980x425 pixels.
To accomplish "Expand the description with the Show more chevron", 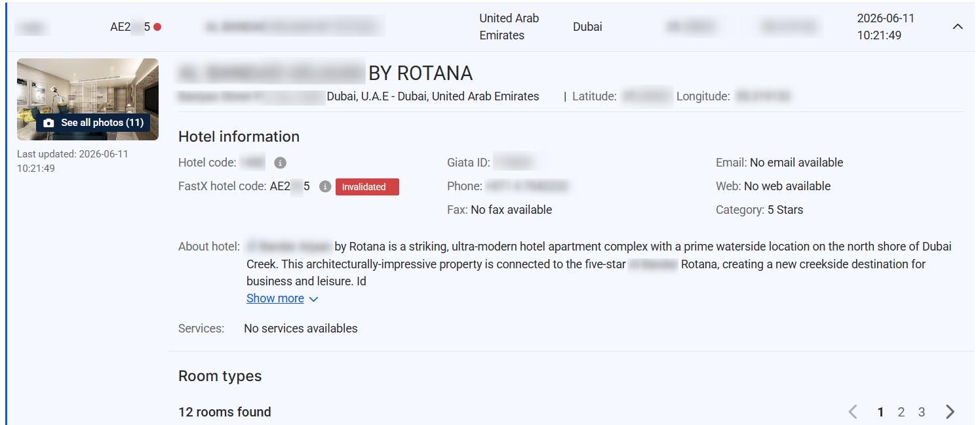I will point(313,299).
